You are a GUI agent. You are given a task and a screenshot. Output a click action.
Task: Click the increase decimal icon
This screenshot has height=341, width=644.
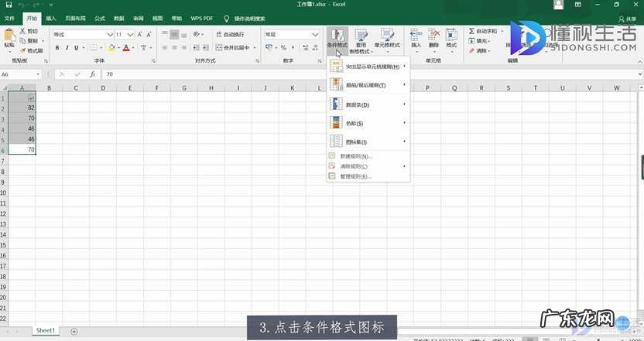click(x=305, y=48)
